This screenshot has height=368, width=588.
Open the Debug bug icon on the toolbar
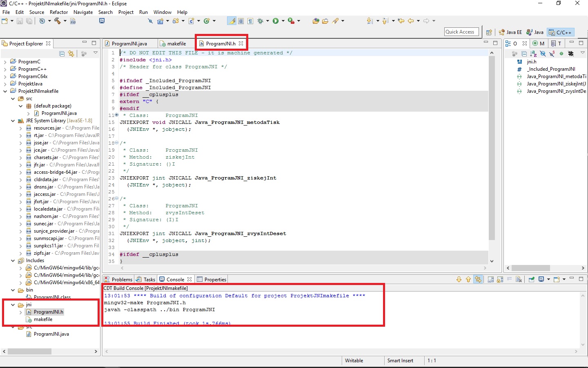coord(260,20)
